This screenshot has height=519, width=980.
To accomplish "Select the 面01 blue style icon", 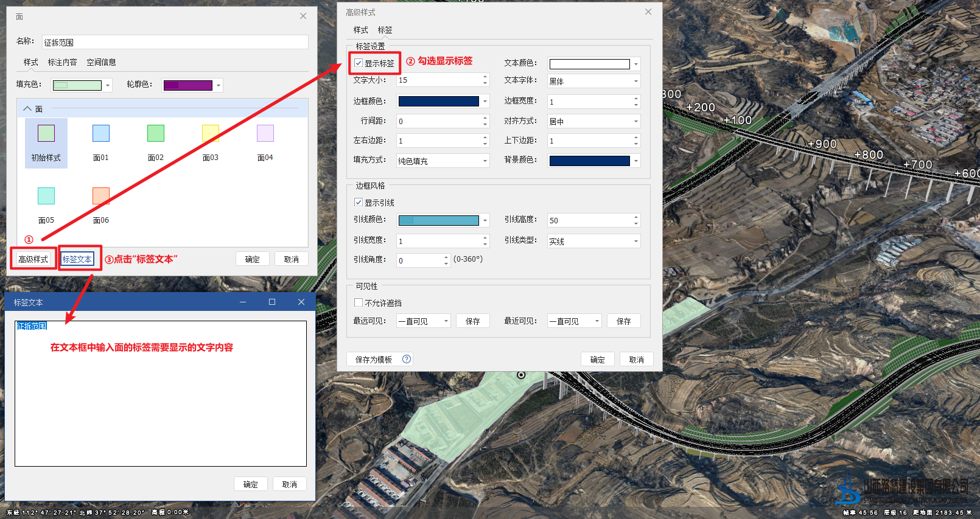I will [x=101, y=133].
